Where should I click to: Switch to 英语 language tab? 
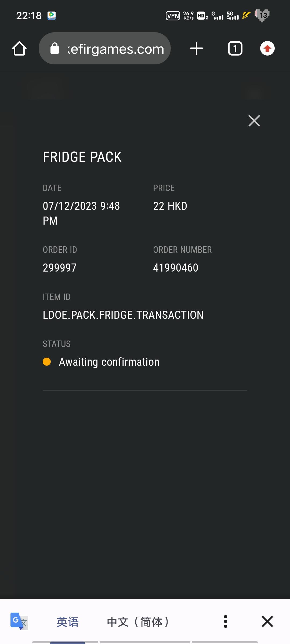coord(68,622)
